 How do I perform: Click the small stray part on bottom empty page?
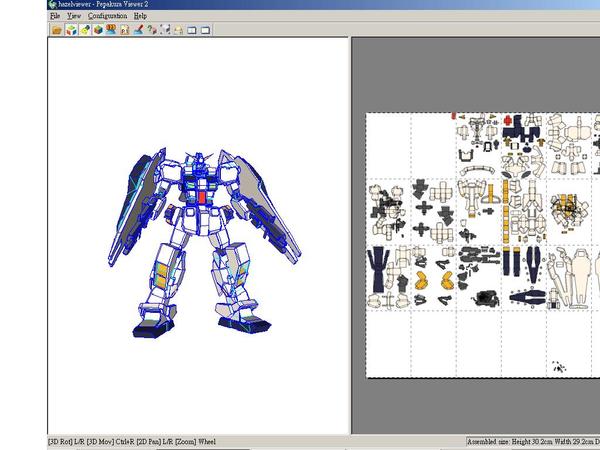(559, 367)
